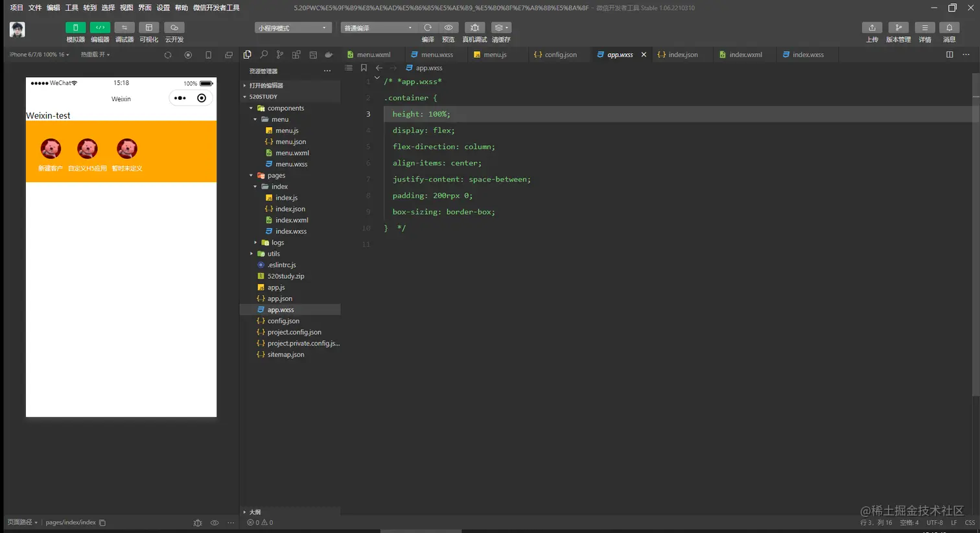Collapse the components folder
The height and width of the screenshot is (533, 980).
point(290,108)
